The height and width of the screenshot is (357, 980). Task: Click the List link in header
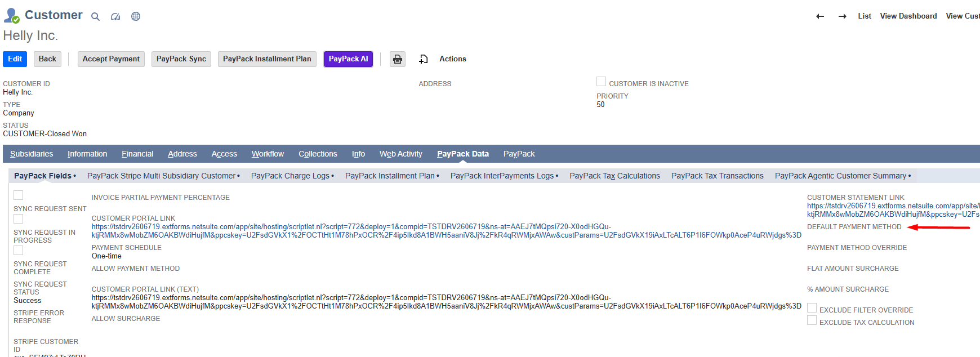pyautogui.click(x=865, y=16)
